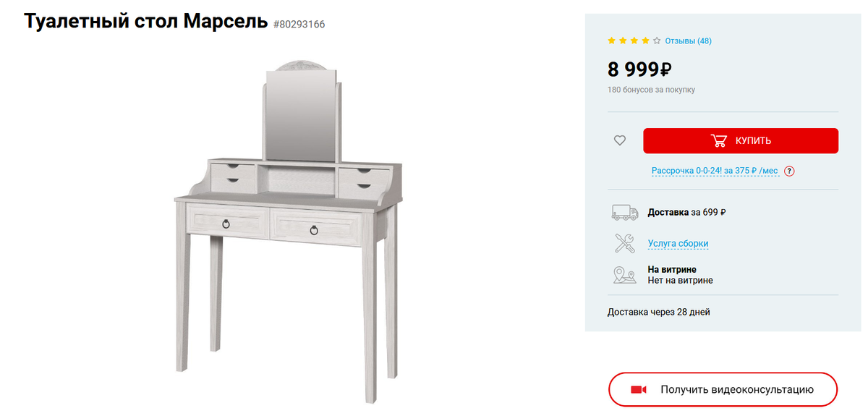The image size is (868, 416).
Task: Click the На витрине availability text
Action: pos(672,270)
